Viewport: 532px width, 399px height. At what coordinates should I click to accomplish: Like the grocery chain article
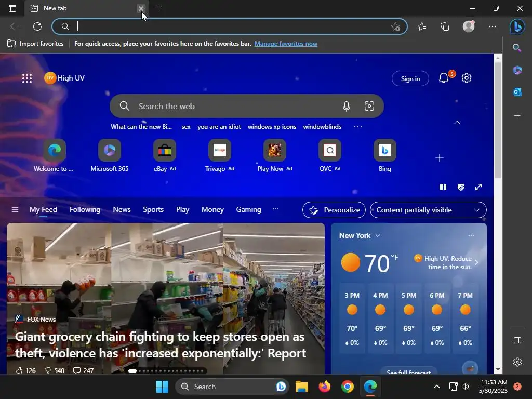pyautogui.click(x=25, y=370)
